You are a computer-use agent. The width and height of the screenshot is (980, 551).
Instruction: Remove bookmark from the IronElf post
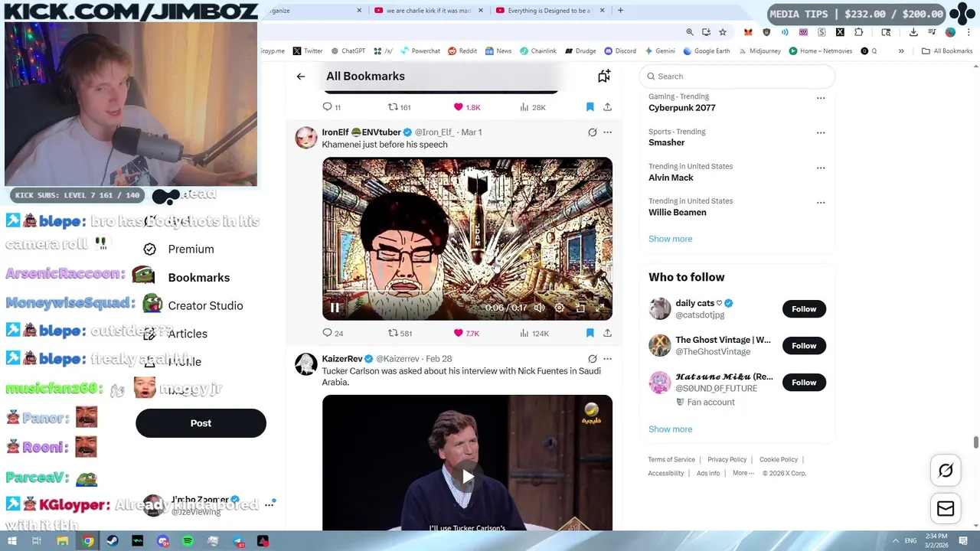pos(590,333)
